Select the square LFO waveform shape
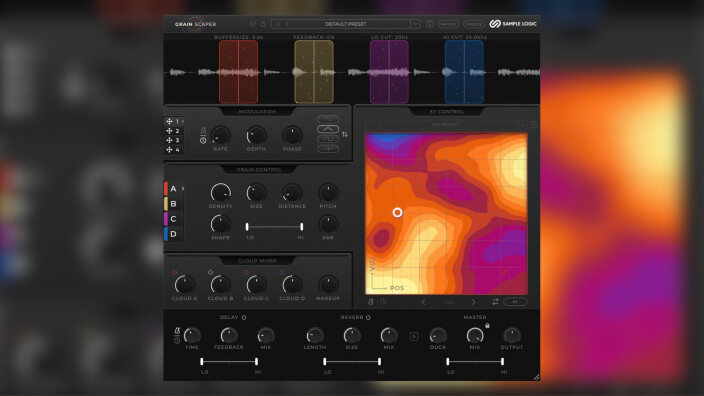 (x=328, y=139)
